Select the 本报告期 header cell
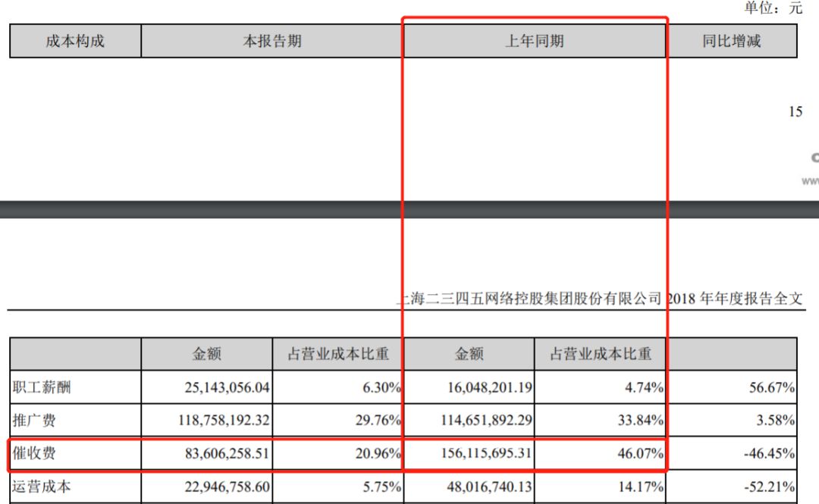819x504 pixels. pos(273,42)
